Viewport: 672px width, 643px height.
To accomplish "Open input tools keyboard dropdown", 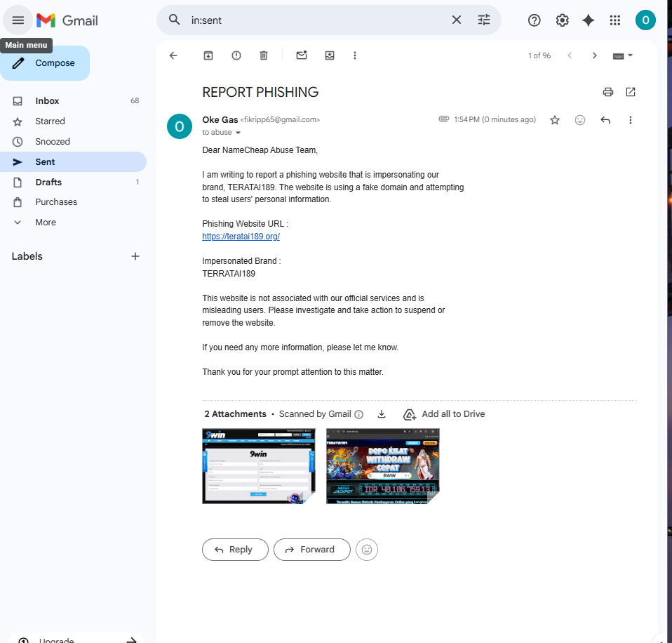I will 623,55.
